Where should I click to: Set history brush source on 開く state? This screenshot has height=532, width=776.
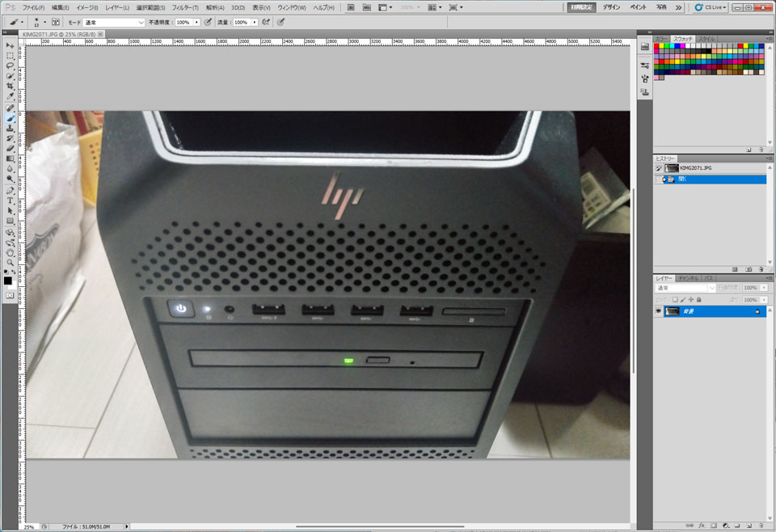(659, 179)
